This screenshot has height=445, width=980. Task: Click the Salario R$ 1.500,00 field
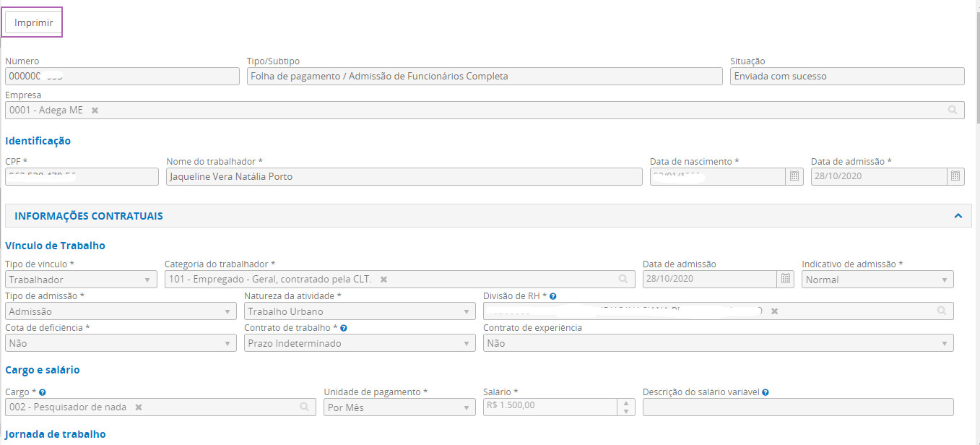coord(550,407)
